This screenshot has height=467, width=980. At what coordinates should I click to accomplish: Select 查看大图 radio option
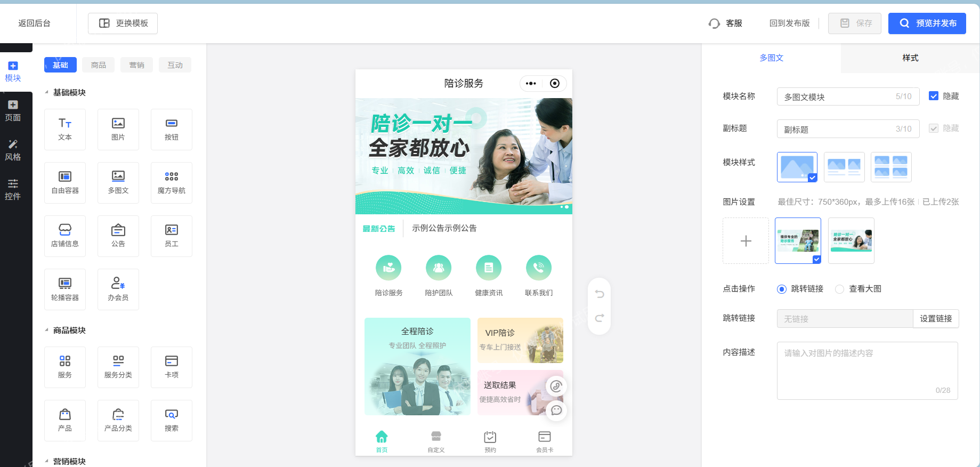click(x=839, y=289)
